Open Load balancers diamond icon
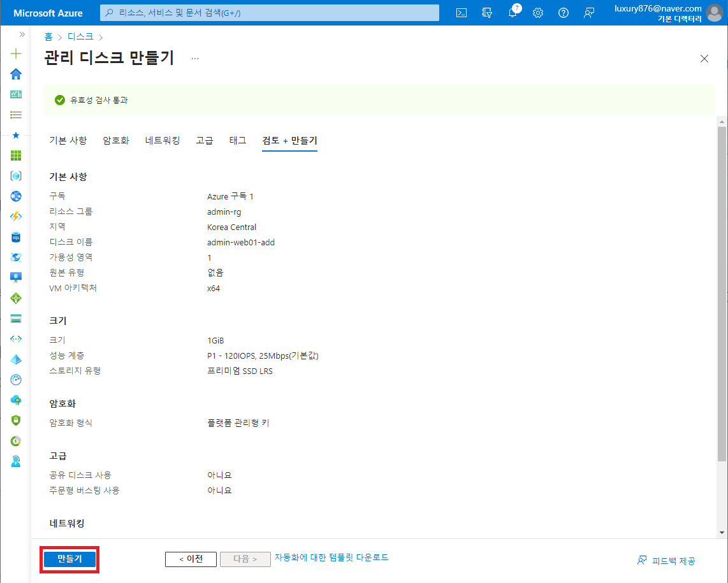The image size is (728, 583). point(16,298)
